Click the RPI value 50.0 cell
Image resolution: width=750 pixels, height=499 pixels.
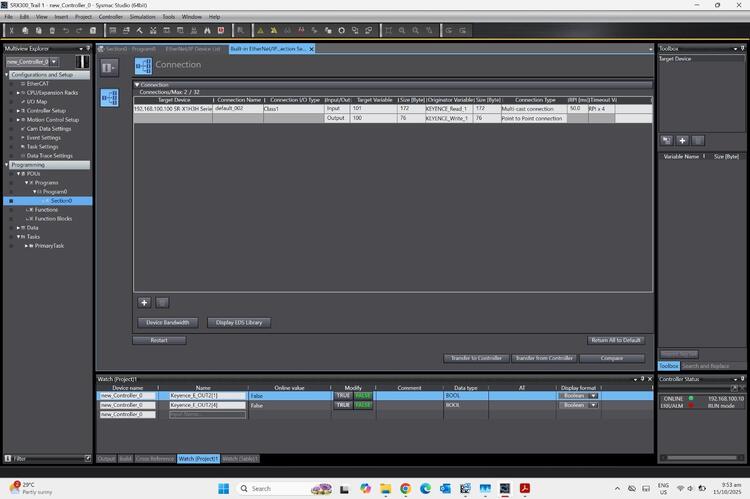click(x=575, y=108)
